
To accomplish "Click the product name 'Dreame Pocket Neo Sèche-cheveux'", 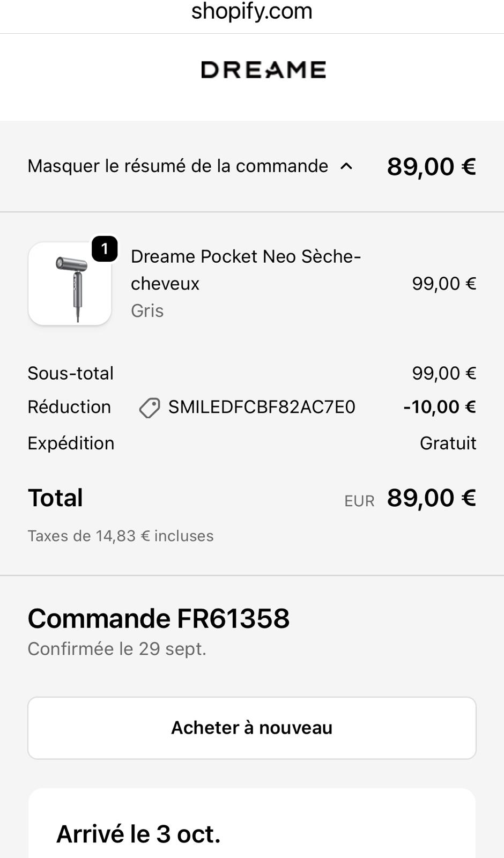I will coord(246,270).
